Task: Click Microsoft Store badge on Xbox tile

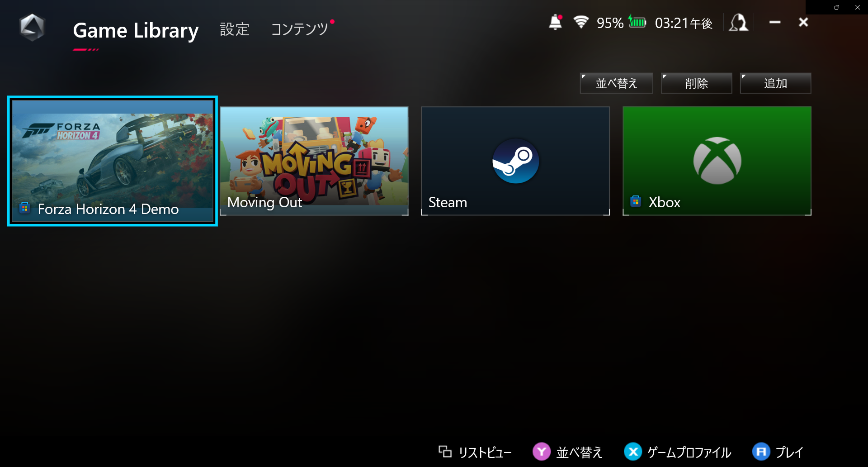Action: (x=636, y=201)
